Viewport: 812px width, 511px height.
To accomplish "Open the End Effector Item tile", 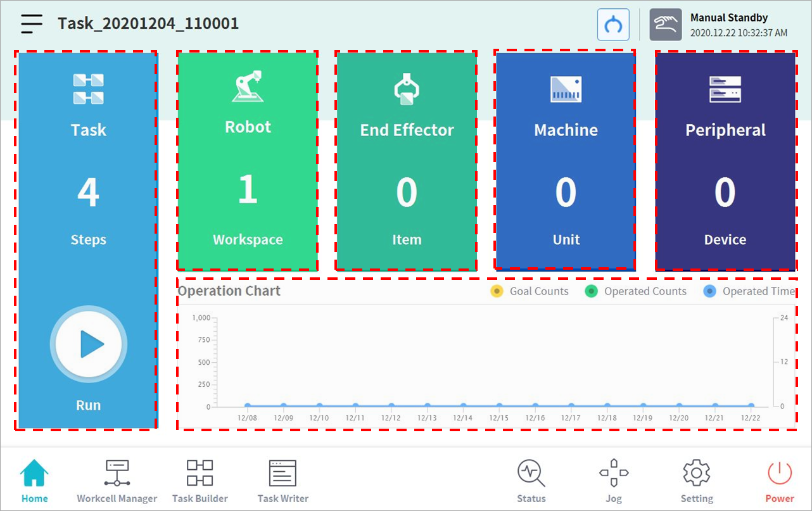I will pyautogui.click(x=407, y=161).
